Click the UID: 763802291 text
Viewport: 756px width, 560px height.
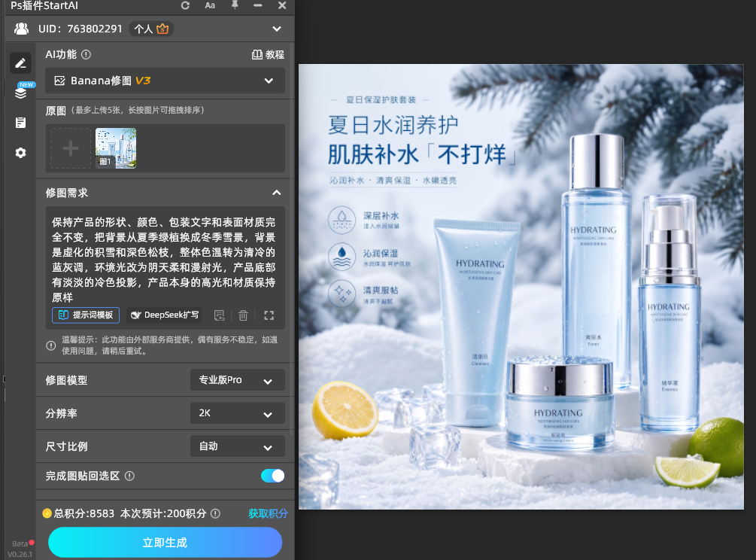80,29
